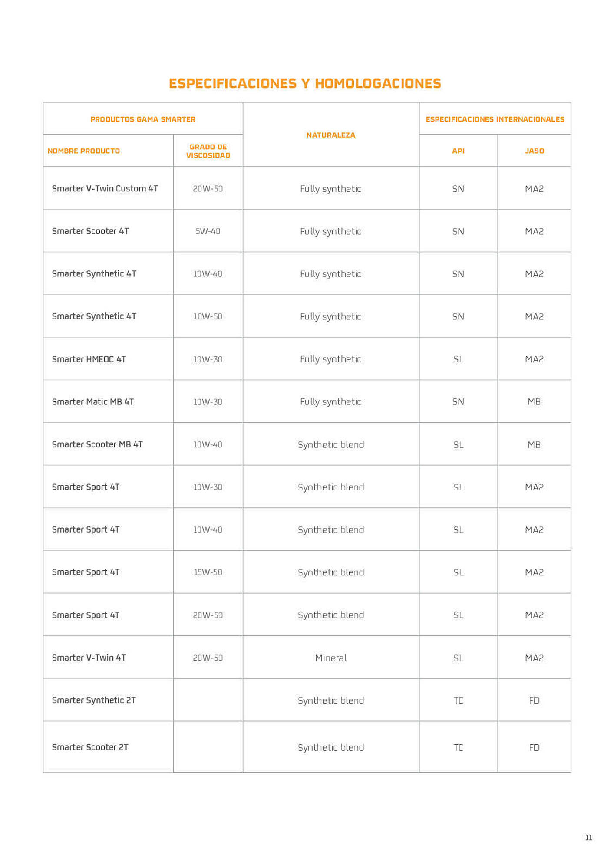Click the Smarter HMEOC 4T row name

tap(89, 359)
